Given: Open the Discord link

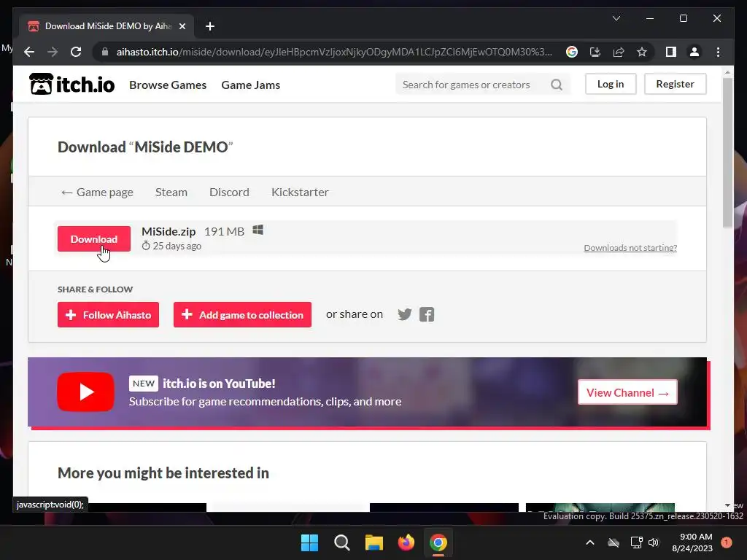Looking at the screenshot, I should coord(229,192).
